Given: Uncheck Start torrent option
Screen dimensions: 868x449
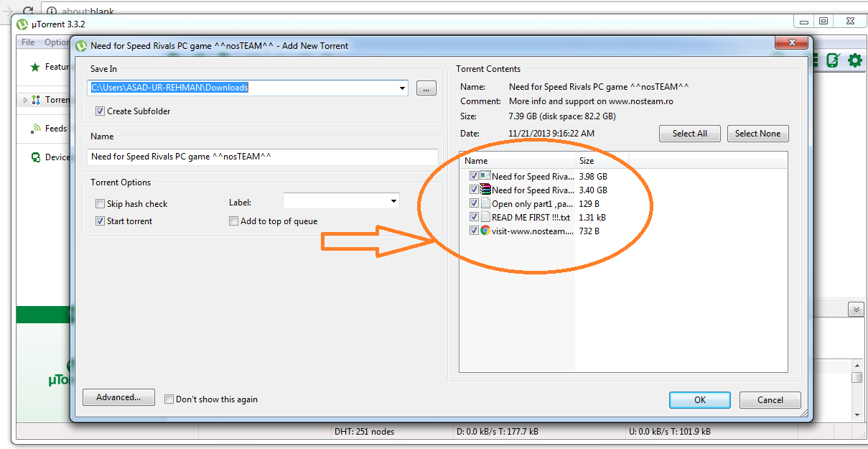Looking at the screenshot, I should click(100, 221).
